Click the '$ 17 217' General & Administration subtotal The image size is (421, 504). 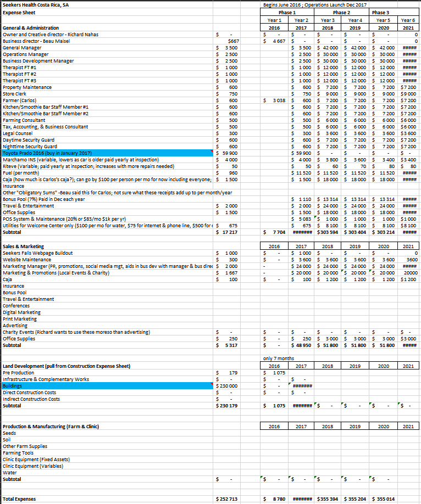pos(226,232)
